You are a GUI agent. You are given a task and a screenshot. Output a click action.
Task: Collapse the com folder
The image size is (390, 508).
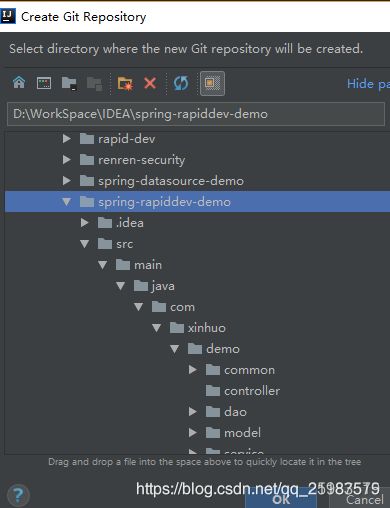[139, 307]
